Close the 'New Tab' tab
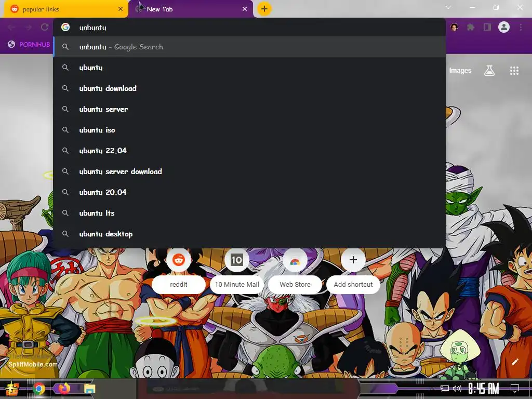The height and width of the screenshot is (399, 532). click(x=245, y=9)
